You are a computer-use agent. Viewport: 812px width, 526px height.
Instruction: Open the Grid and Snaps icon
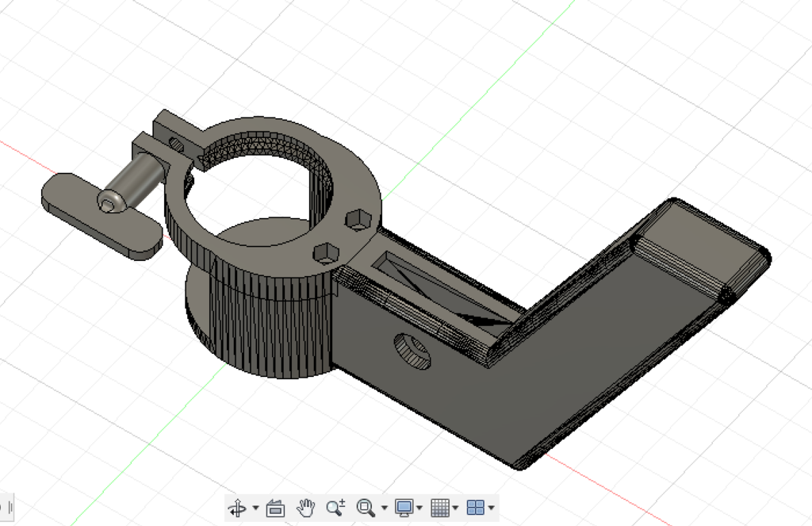(x=440, y=508)
